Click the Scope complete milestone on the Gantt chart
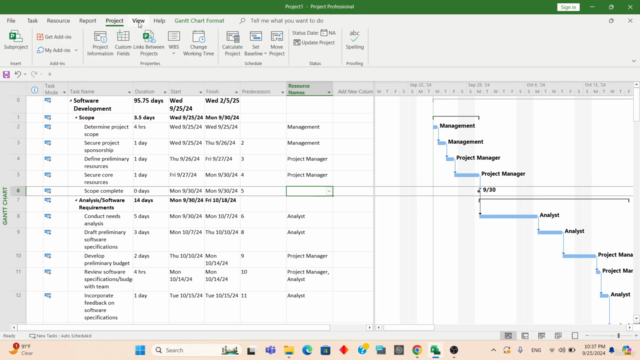The width and height of the screenshot is (640, 360). tap(479, 190)
